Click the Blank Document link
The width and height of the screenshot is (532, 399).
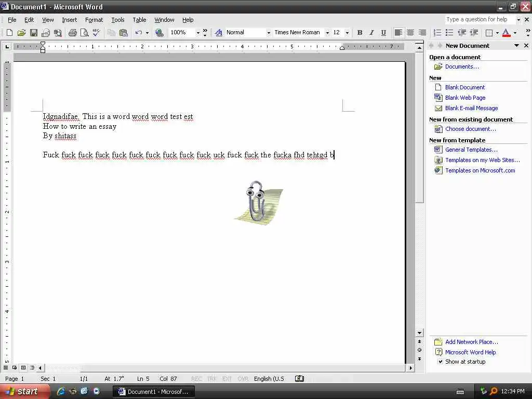tap(465, 87)
